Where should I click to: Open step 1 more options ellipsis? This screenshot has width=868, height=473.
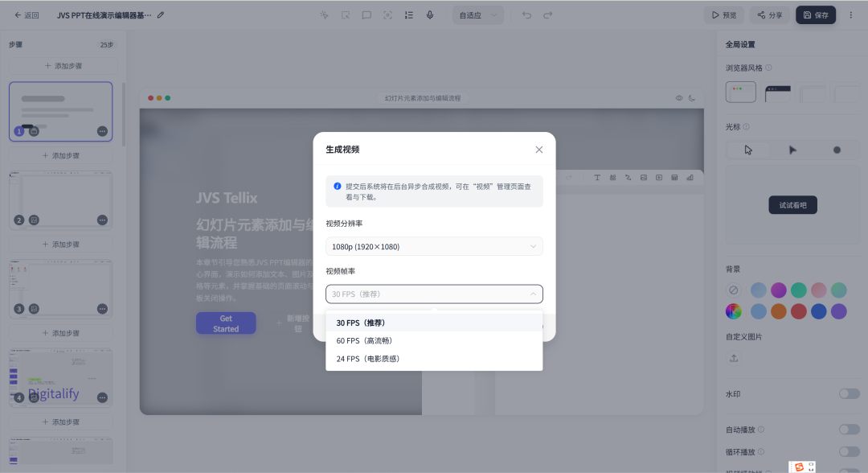(102, 131)
